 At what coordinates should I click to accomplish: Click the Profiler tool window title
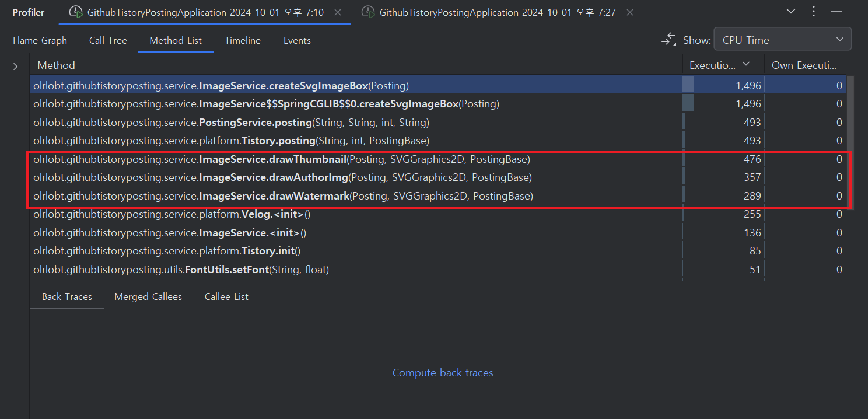tap(29, 12)
